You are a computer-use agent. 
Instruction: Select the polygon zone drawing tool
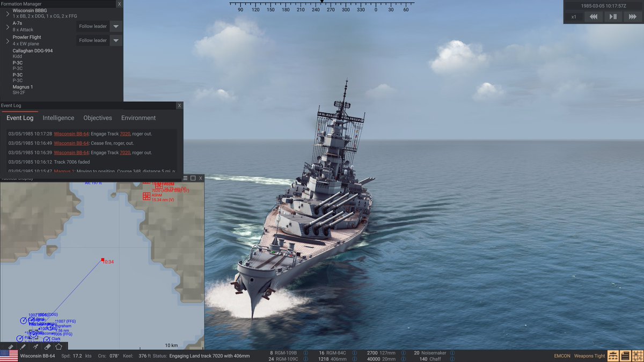(x=59, y=346)
